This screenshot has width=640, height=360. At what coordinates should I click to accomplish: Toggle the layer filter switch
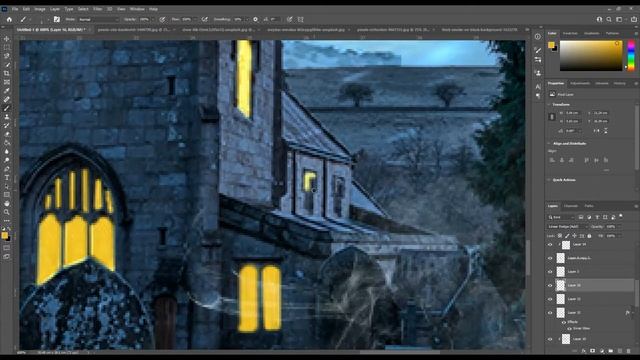(621, 216)
